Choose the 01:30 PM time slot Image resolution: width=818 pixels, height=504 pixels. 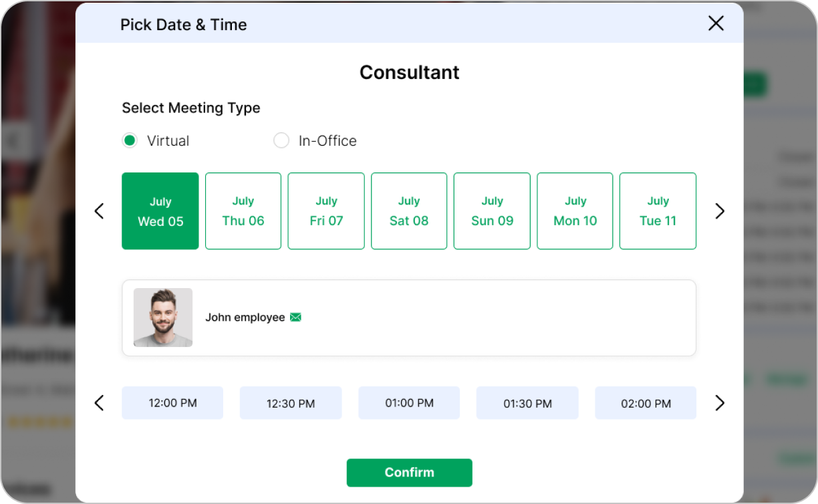[527, 403]
